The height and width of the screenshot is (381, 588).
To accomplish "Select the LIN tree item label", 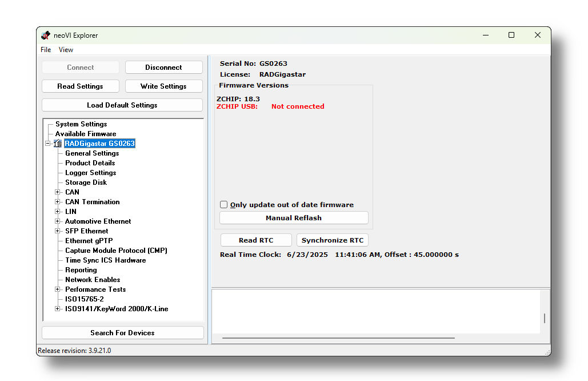I will click(70, 212).
